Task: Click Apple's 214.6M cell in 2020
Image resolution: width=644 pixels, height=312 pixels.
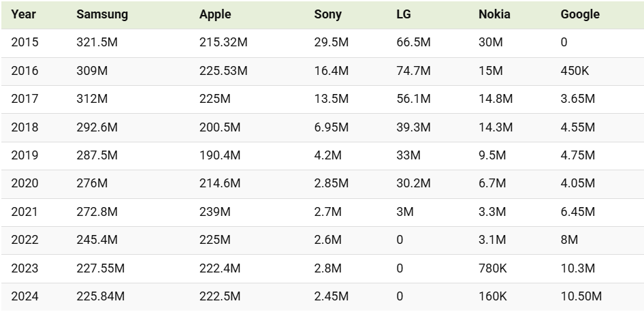Action: pyautogui.click(x=220, y=183)
